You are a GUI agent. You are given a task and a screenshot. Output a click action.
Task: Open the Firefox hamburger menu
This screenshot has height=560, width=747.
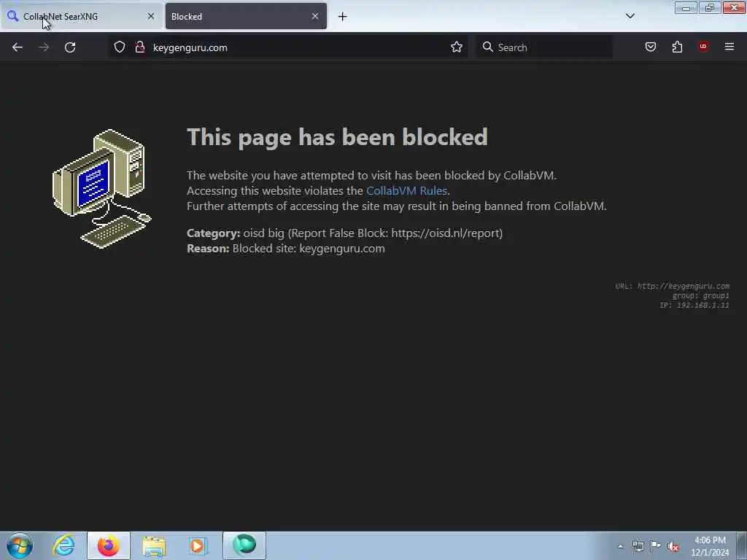729,47
